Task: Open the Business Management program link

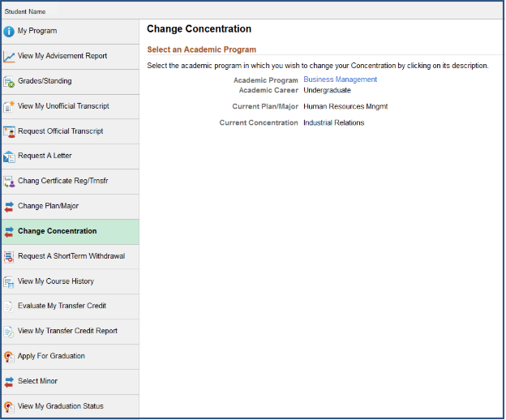Action: [340, 79]
